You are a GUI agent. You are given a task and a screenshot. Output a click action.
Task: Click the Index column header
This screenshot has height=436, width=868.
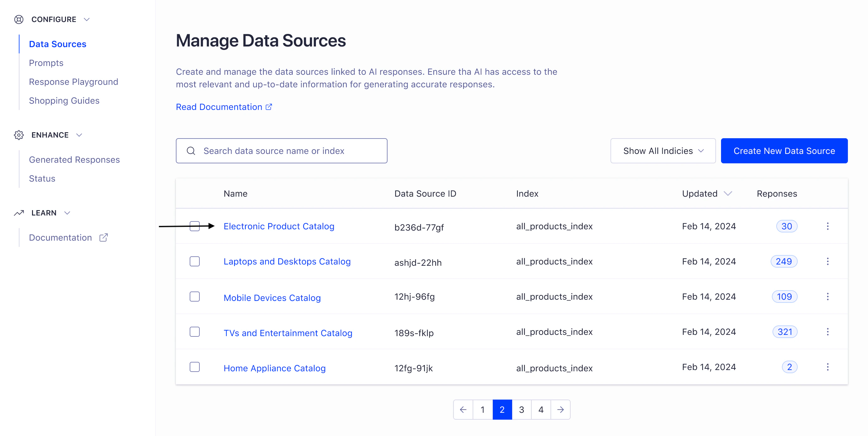pyautogui.click(x=527, y=193)
